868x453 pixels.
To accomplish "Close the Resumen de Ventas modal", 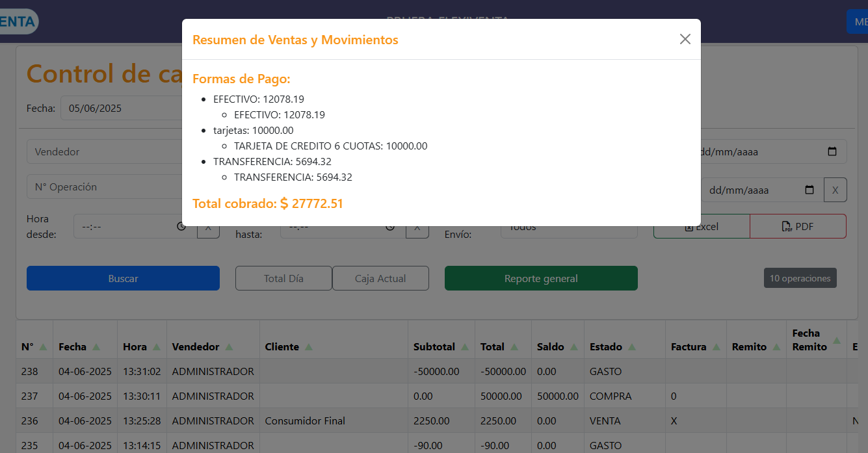I will 685,39.
